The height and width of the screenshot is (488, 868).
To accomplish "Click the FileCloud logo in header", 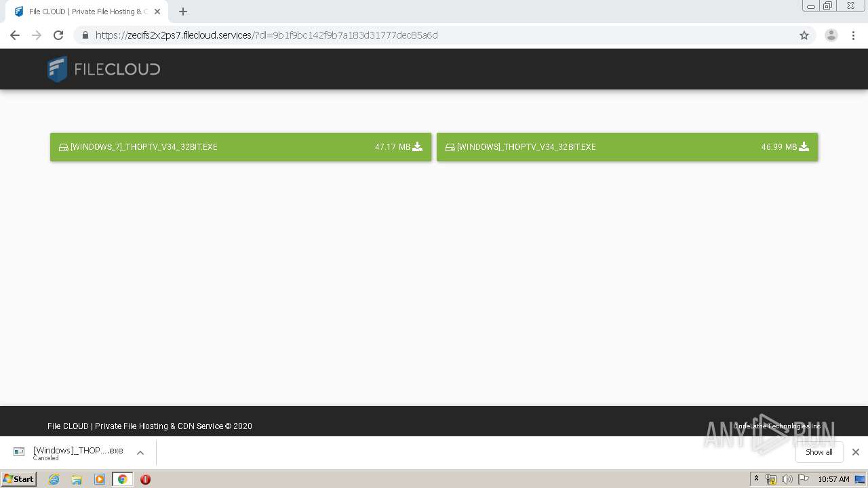I will coord(104,69).
